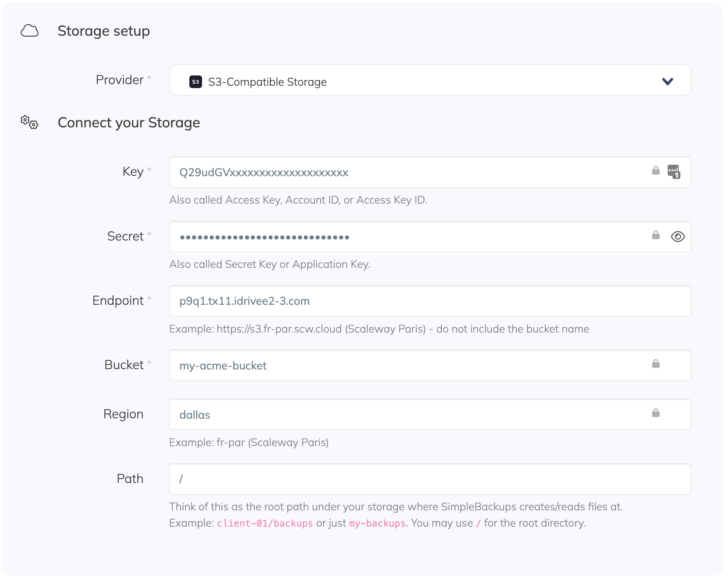Click the S3 badge inside the Provider field

(x=195, y=81)
